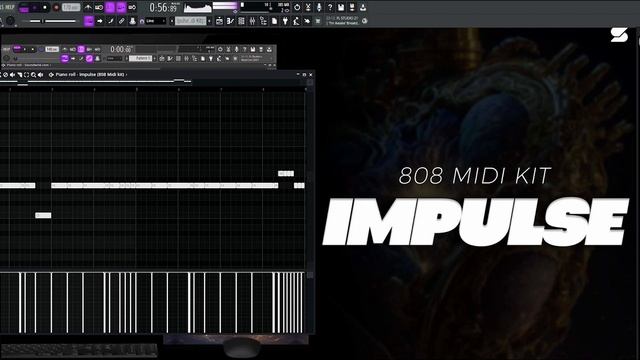Click the oscilloscope output monitor
The width and height of the screenshot is (640, 360).
pyautogui.click(x=198, y=8)
